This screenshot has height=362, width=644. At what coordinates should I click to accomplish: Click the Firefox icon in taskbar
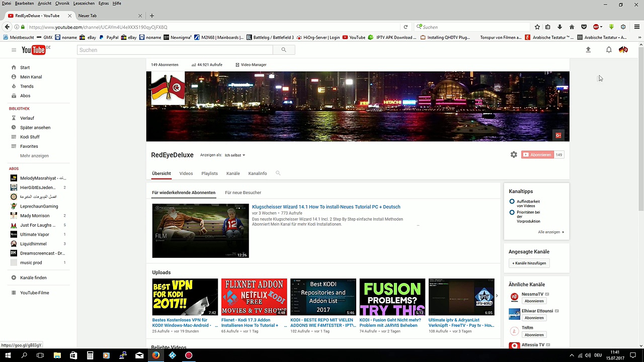(x=156, y=355)
